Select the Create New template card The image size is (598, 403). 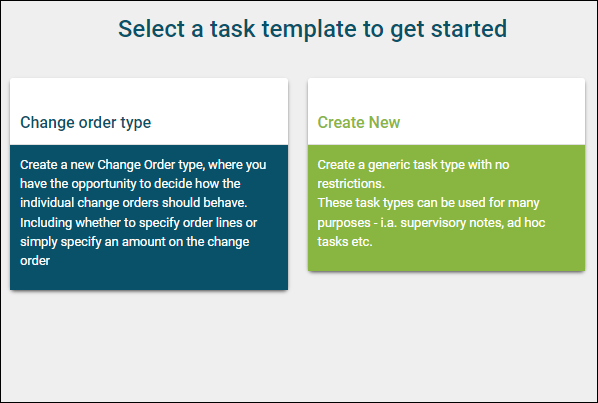[446, 175]
